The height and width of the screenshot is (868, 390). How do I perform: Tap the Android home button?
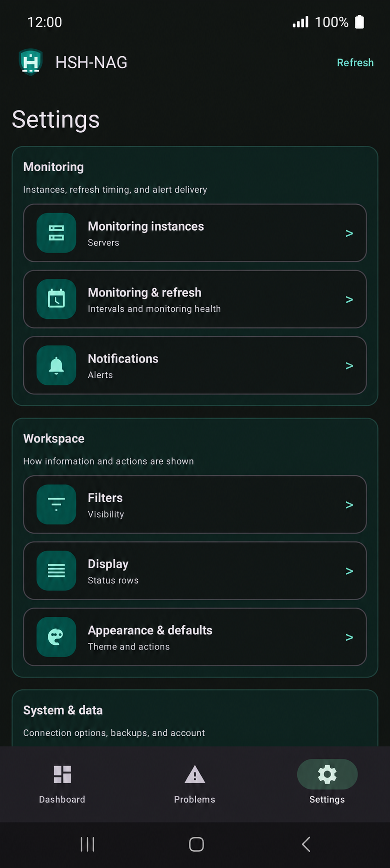click(x=196, y=844)
